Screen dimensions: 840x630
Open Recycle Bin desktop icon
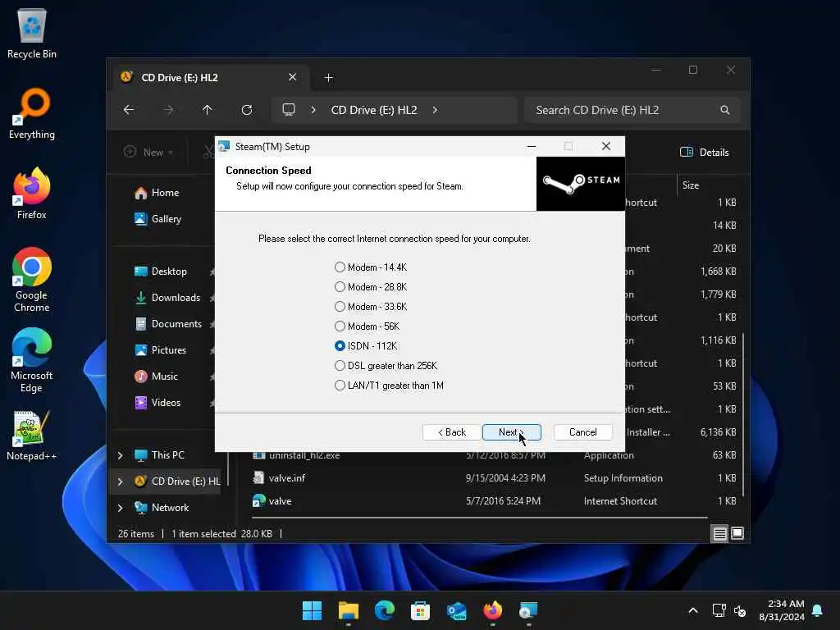[x=32, y=33]
